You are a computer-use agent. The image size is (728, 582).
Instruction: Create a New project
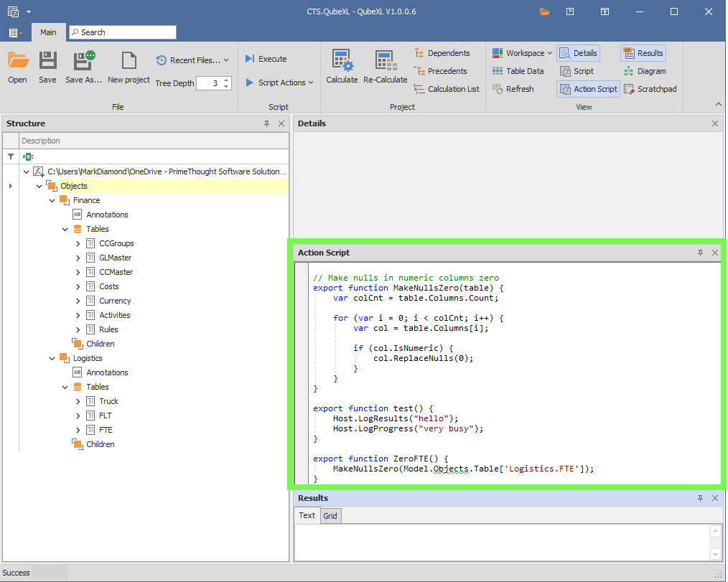click(129, 67)
